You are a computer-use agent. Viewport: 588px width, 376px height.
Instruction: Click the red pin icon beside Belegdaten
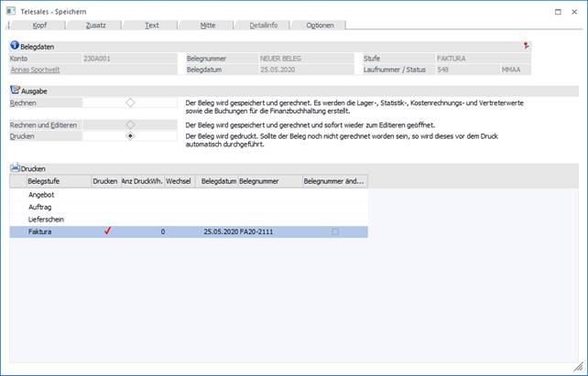526,44
